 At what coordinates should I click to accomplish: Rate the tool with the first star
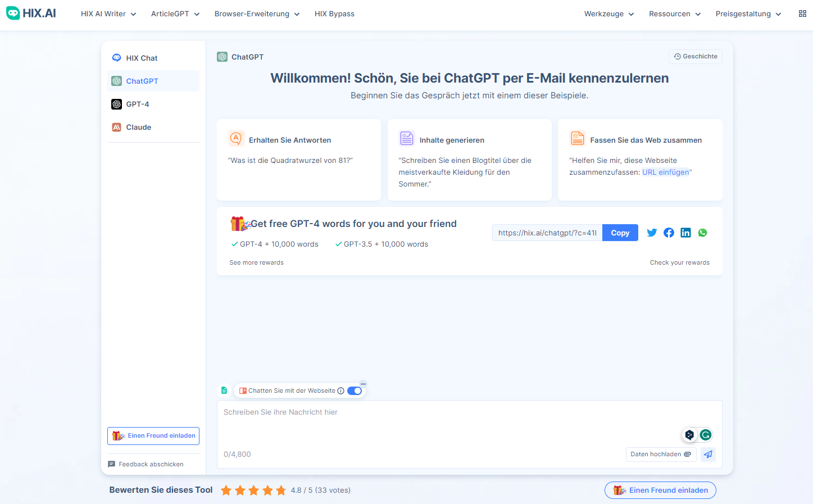tap(226, 490)
